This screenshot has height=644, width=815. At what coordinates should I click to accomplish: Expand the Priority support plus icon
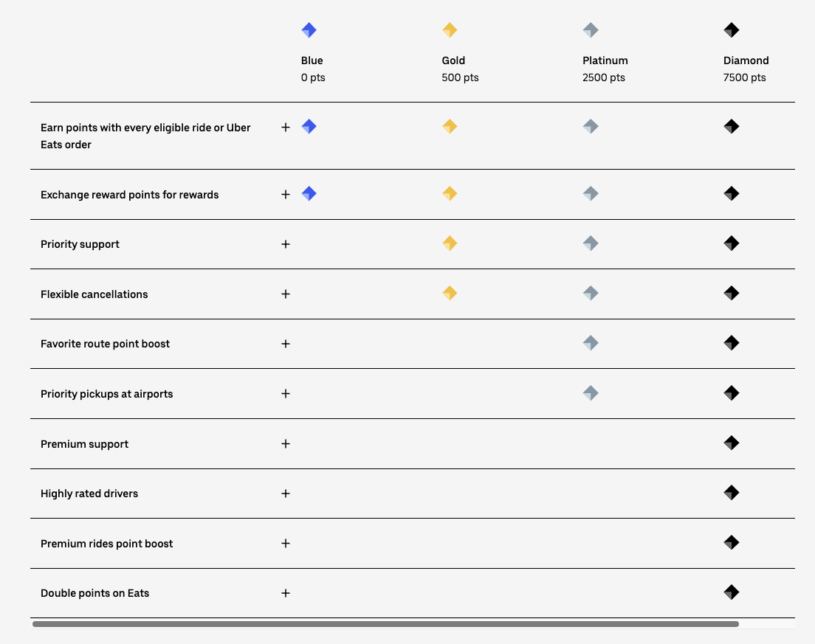point(286,244)
